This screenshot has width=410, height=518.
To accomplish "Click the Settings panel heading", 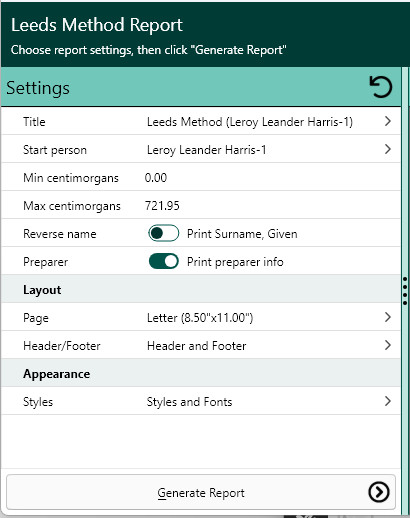I will pyautogui.click(x=38, y=88).
